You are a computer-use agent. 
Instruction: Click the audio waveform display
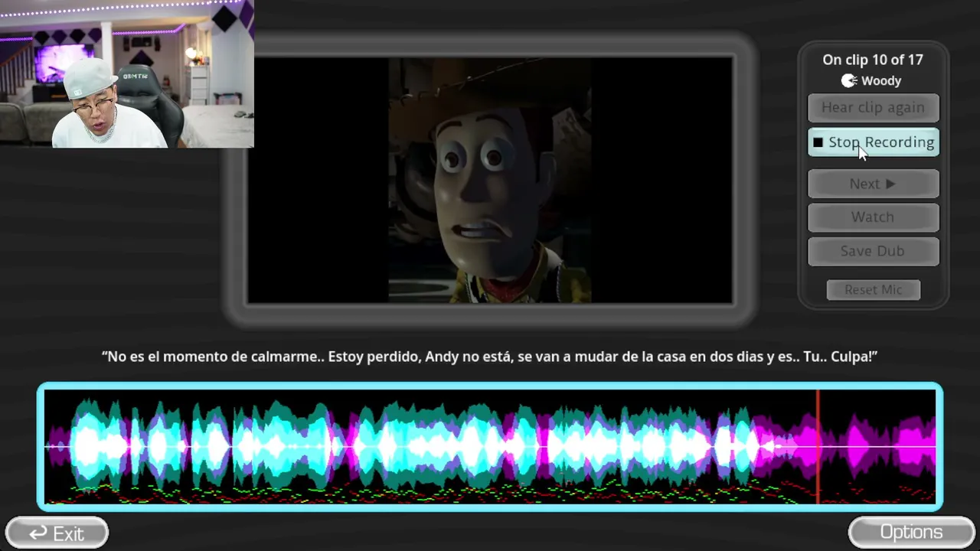[490, 447]
